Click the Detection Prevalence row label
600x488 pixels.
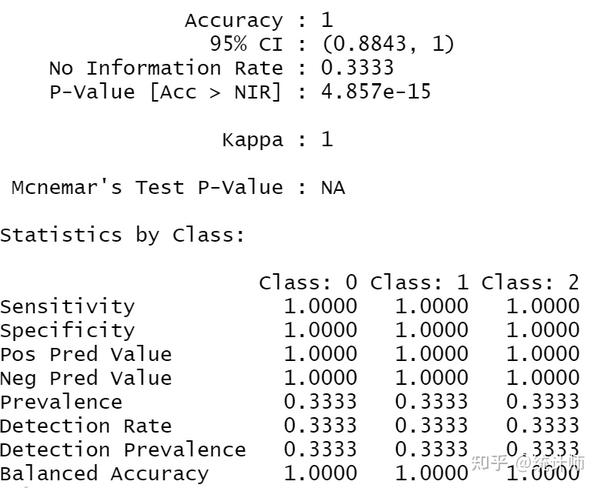click(123, 450)
